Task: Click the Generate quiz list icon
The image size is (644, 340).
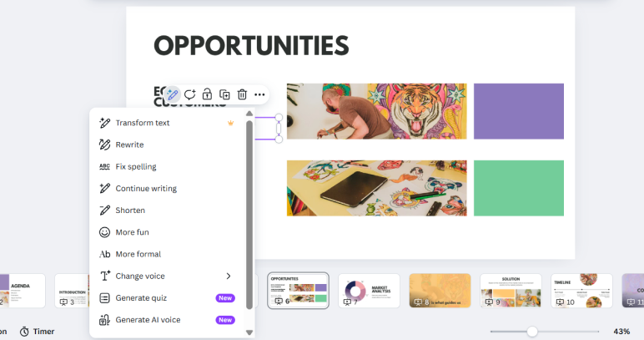Action: (x=105, y=297)
